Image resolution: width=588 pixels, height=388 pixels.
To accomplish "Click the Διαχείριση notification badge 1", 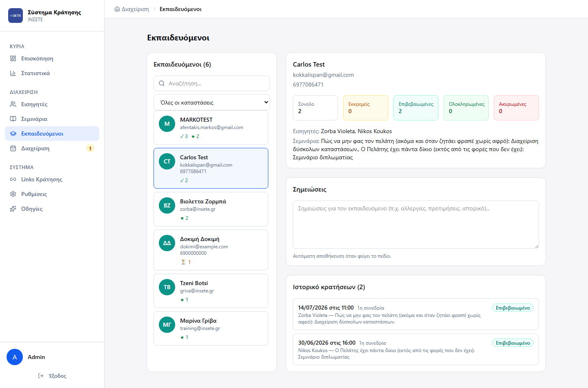I will [90, 148].
